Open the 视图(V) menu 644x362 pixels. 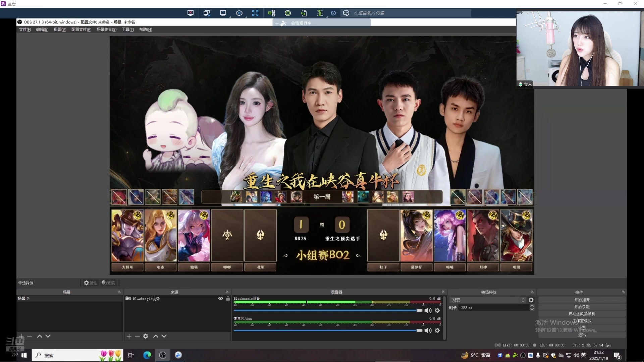(x=60, y=29)
